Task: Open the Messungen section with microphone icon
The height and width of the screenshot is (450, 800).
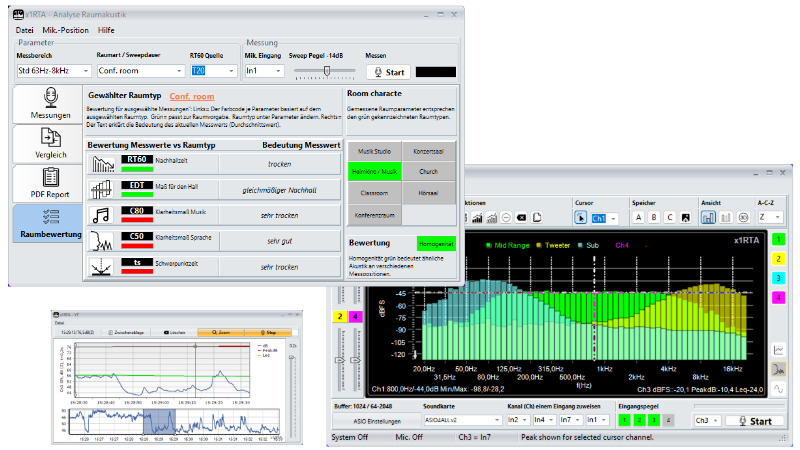Action: 49,104
